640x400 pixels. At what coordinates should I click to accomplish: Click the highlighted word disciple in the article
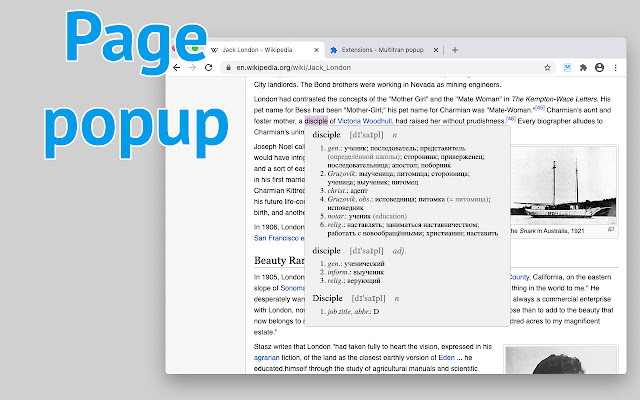[x=316, y=121]
